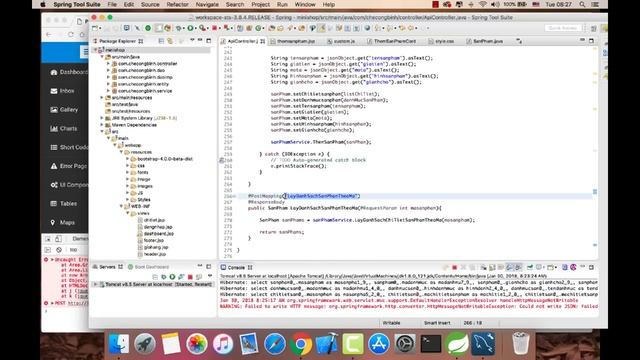Open Gallery in background page sidebar

click(64, 109)
